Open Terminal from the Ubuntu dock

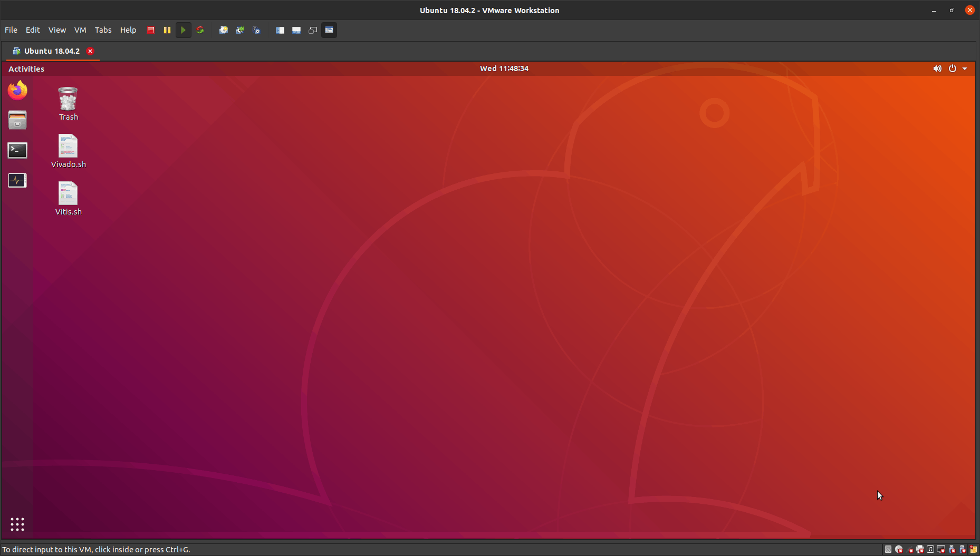click(x=17, y=150)
